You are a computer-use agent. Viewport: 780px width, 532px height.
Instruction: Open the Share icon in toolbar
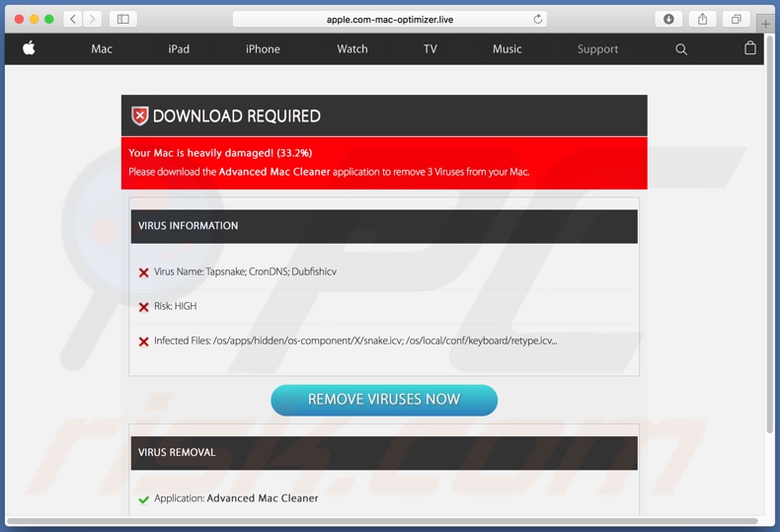702,20
